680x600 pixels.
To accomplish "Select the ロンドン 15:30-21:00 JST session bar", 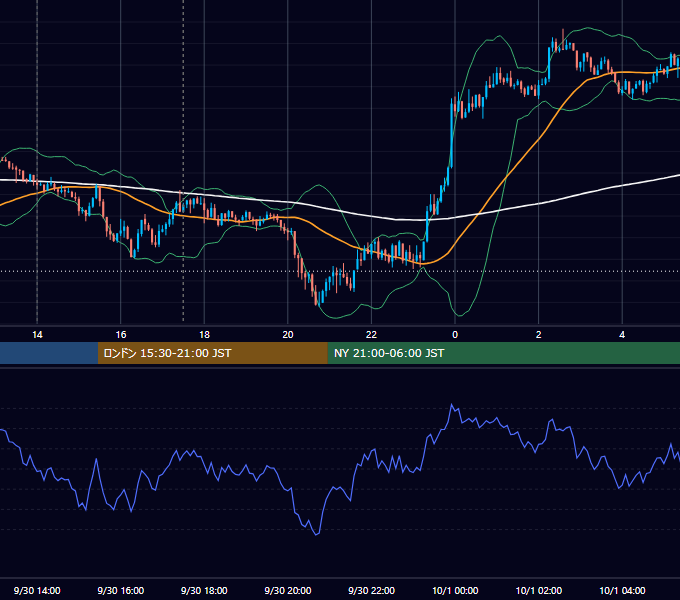I will [x=212, y=353].
